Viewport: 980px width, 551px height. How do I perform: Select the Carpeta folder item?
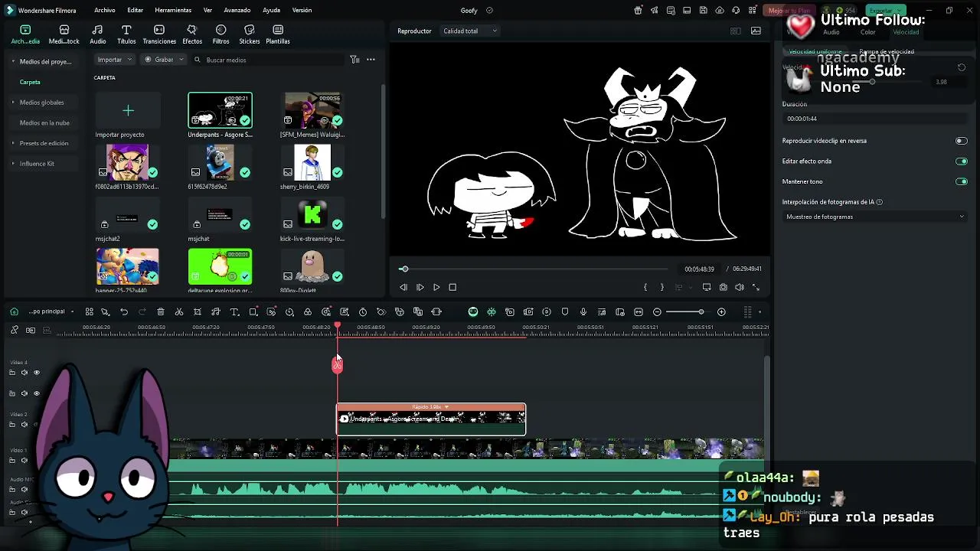30,82
